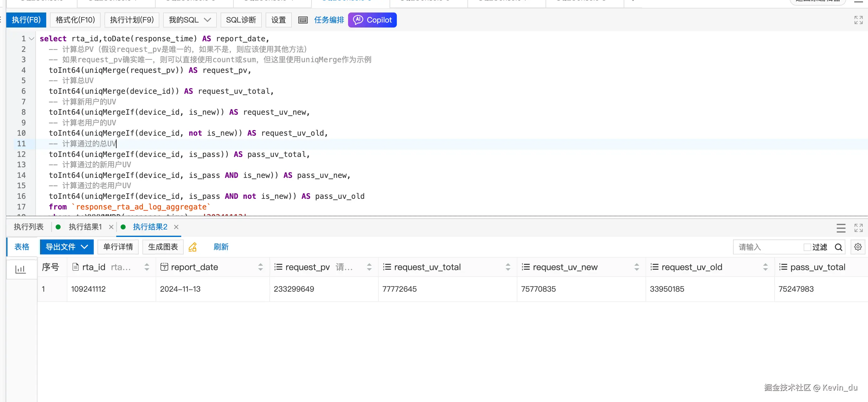This screenshot has width=868, height=402.
Task: Open the 我的SQL dropdown
Action: pos(190,20)
